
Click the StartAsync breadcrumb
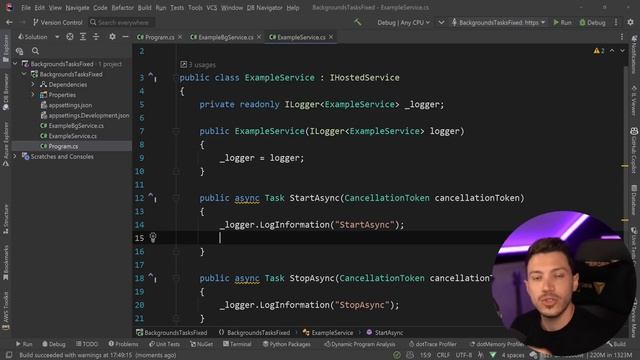pyautogui.click(x=384, y=333)
